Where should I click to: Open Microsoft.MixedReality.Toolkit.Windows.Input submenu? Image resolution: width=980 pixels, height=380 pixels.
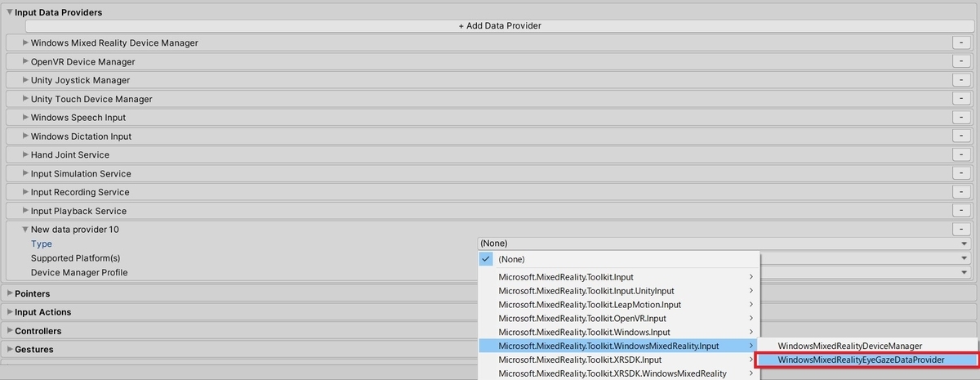click(x=619, y=333)
